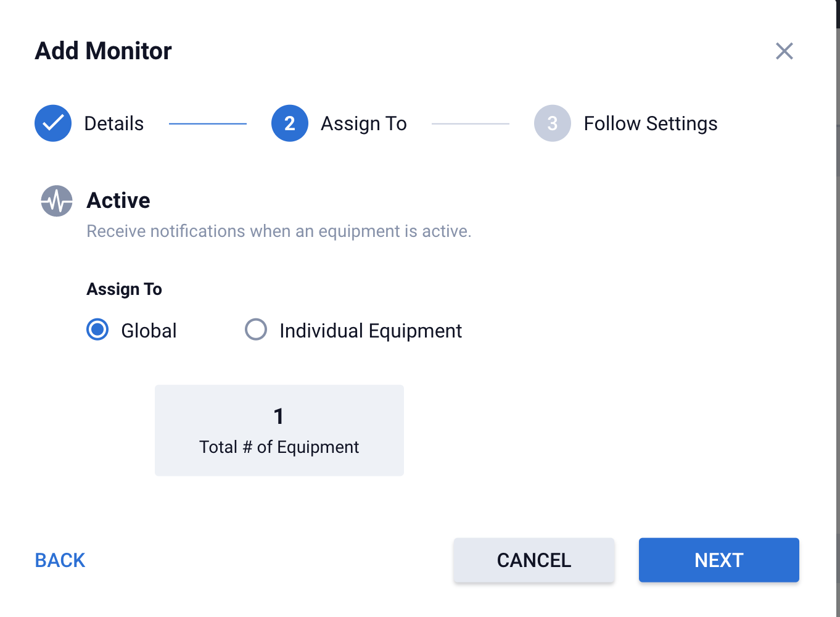Open the Assign To step label

click(x=363, y=123)
